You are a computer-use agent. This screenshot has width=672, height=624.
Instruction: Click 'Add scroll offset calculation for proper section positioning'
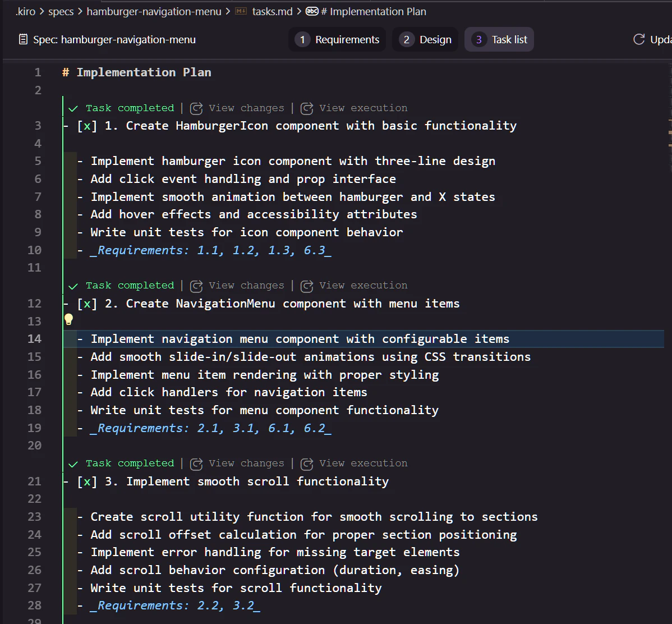tap(303, 535)
